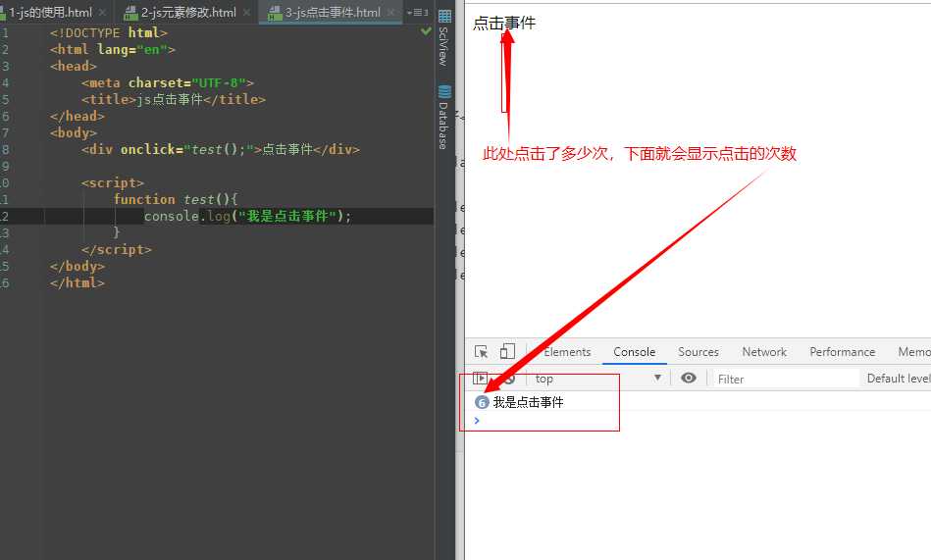The image size is (931, 560).
Task: Toggle the DevTools device toolbar icon
Action: pos(507,351)
